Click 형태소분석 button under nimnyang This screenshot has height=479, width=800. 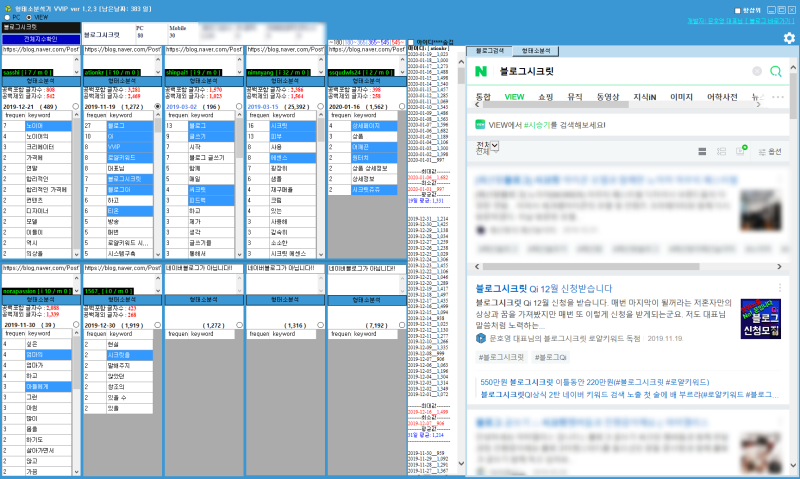[285, 81]
